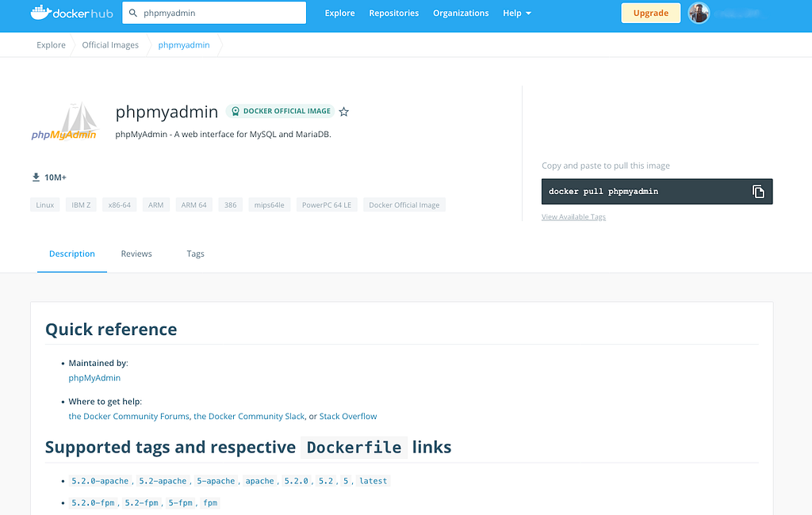Select the x86-64 filter chip
The width and height of the screenshot is (812, 515).
pos(119,205)
